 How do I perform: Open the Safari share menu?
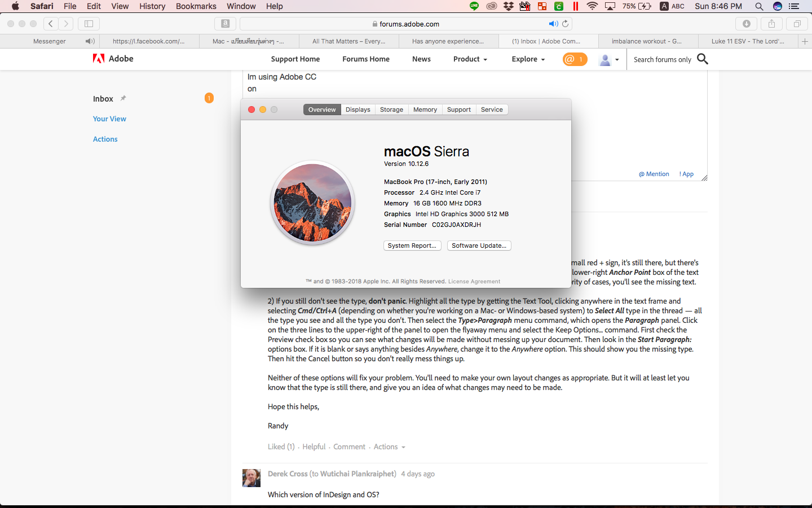pos(771,24)
